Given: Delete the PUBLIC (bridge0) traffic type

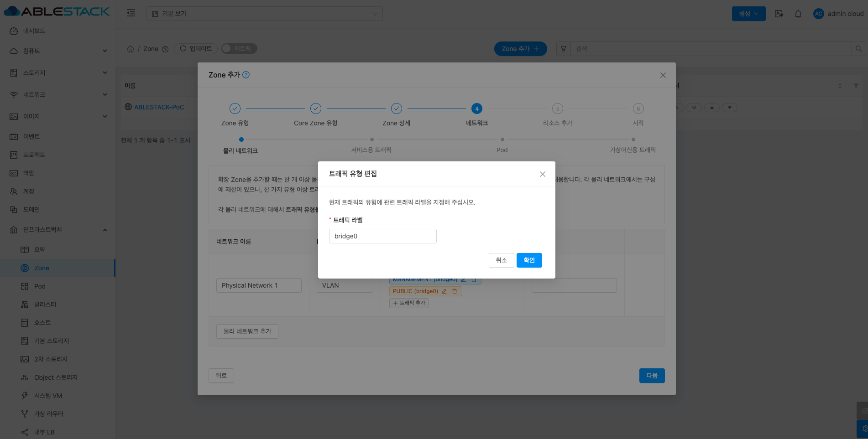Looking at the screenshot, I should (455, 291).
